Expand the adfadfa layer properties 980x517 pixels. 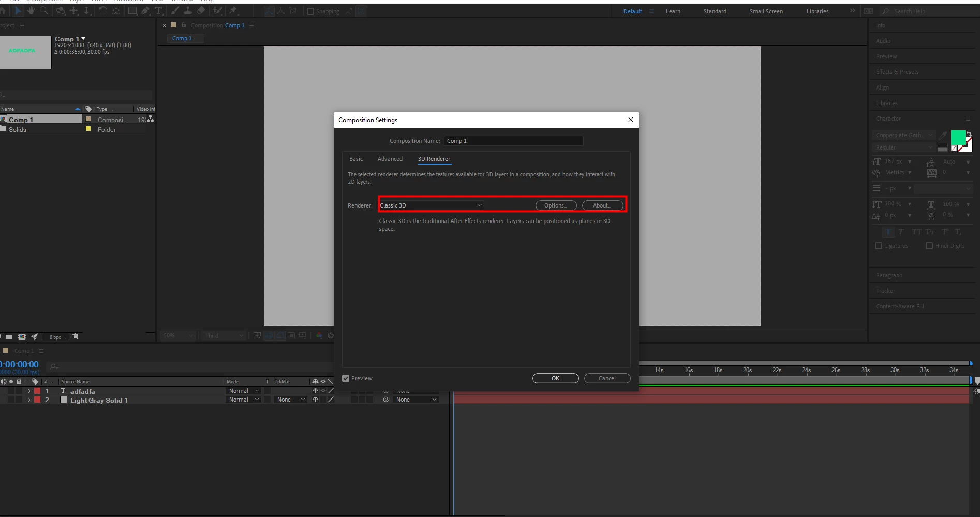coord(29,391)
